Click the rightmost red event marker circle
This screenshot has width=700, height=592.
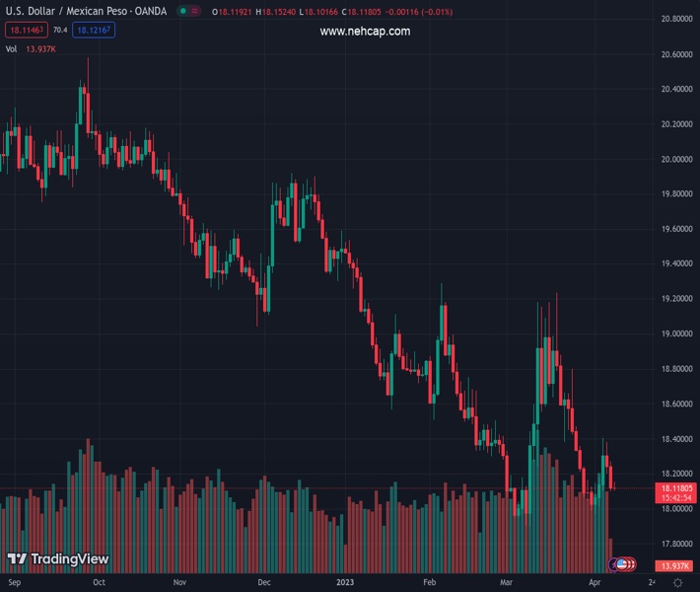click(631, 564)
